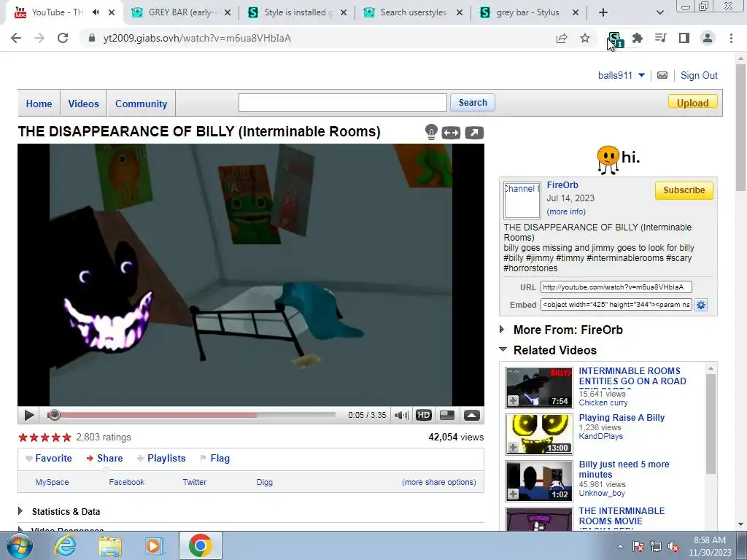Open Windows Explorer from the taskbar
The height and width of the screenshot is (560, 747).
(x=110, y=545)
